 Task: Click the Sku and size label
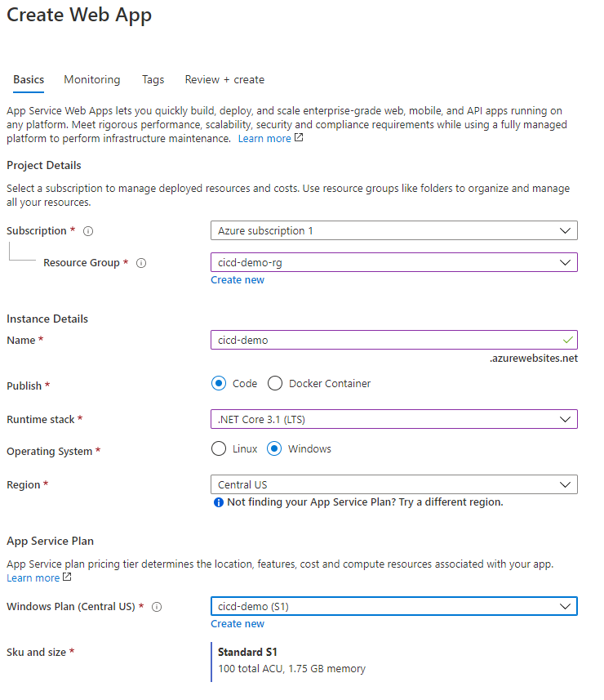[36, 653]
